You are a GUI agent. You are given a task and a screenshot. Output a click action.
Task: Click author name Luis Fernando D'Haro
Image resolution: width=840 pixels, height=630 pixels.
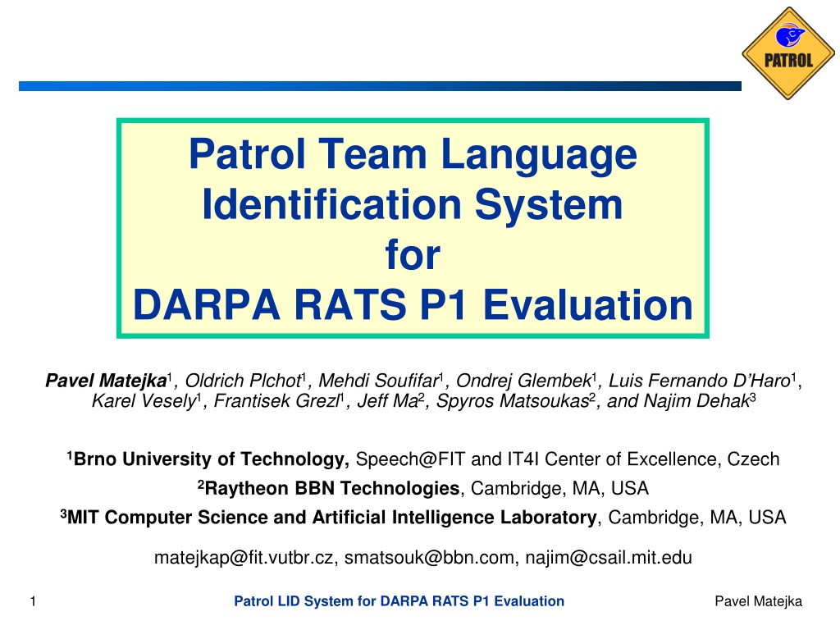click(x=700, y=381)
